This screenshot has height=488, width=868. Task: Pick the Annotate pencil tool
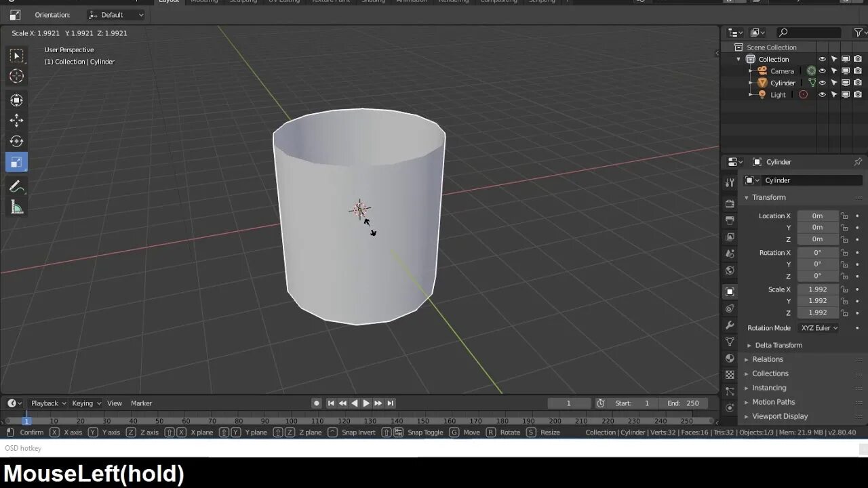17,187
